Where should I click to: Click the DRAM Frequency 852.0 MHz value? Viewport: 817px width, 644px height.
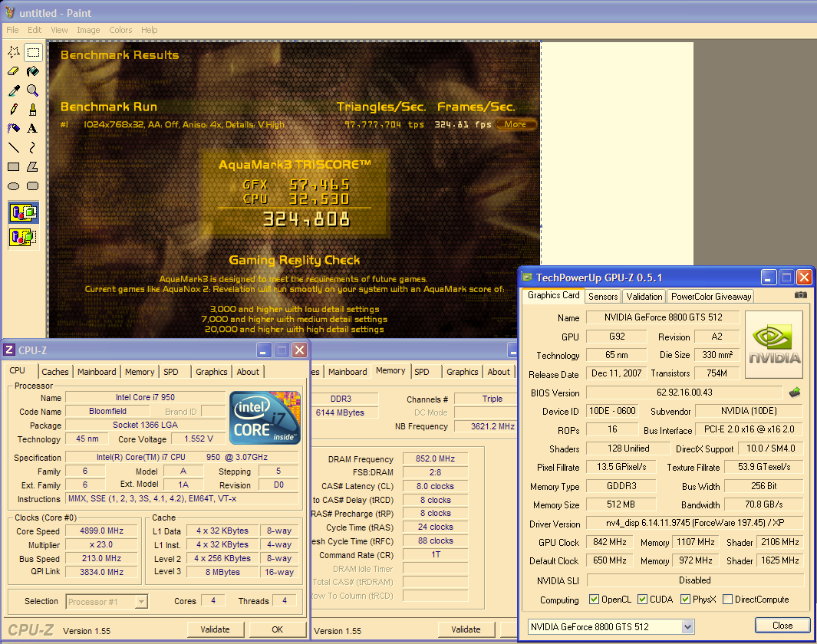coord(436,458)
